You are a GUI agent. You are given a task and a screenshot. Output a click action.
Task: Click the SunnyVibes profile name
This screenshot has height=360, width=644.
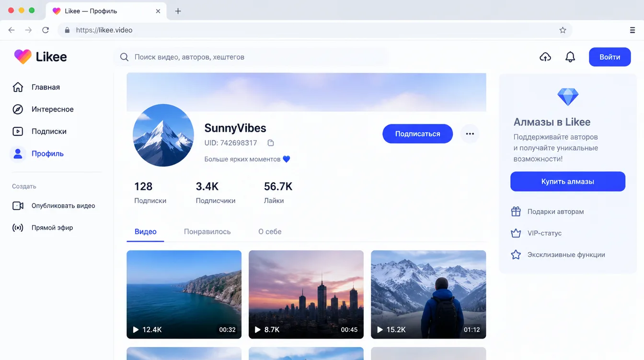235,128
